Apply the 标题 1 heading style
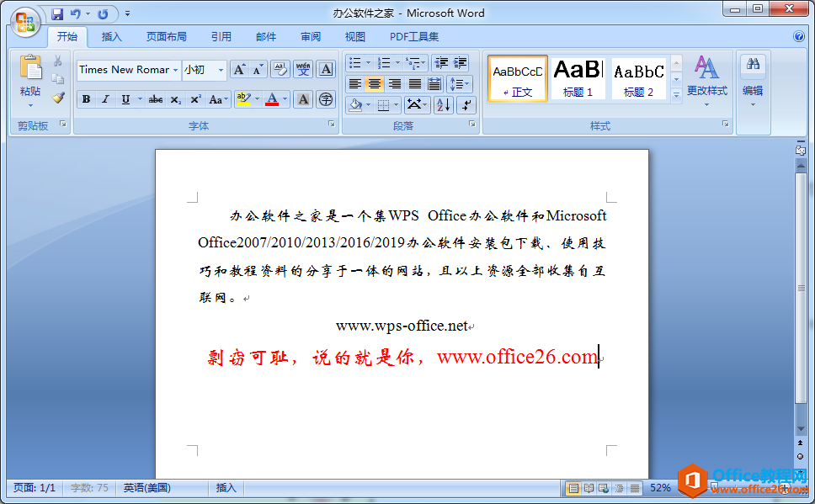Image resolution: width=815 pixels, height=504 pixels. pos(578,79)
